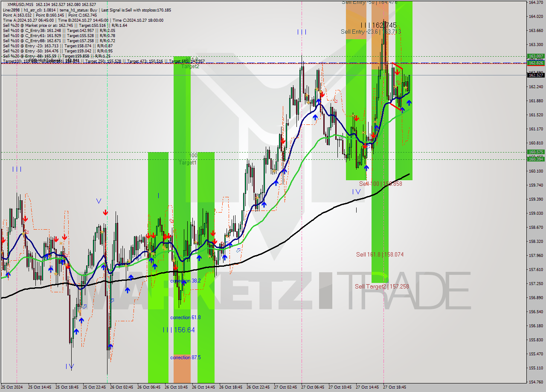
Task: Click the 'Sell Entry -50 | 164.476' chart label
Action: click(369, 3)
